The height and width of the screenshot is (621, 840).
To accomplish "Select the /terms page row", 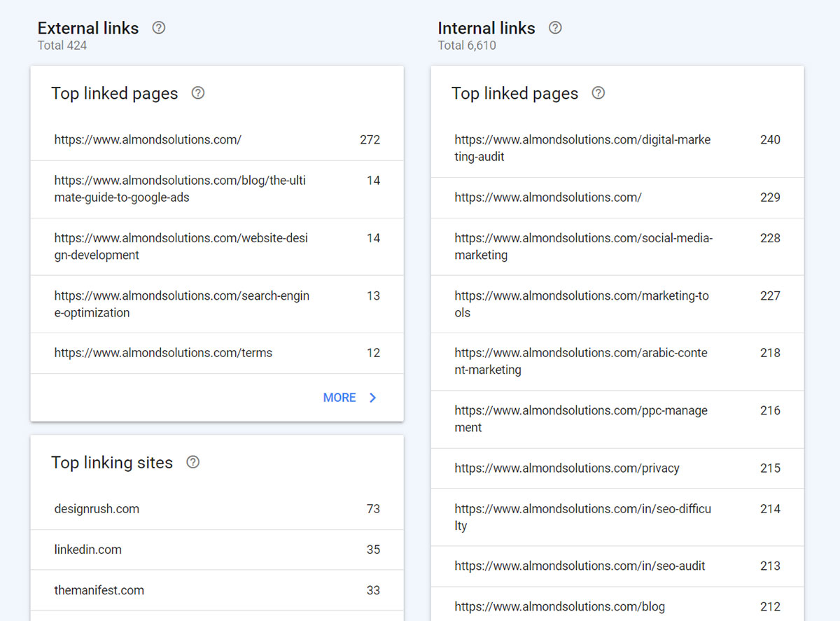I will 217,353.
